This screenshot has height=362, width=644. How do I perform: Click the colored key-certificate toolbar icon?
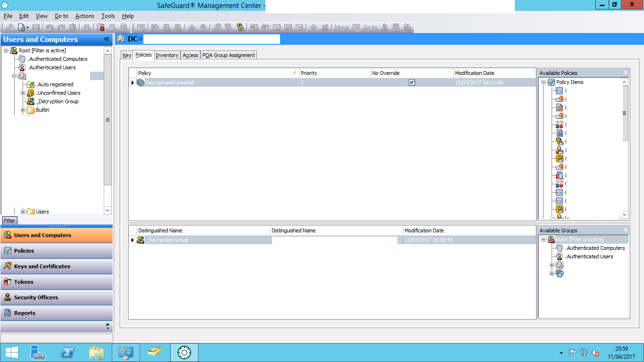point(240,27)
